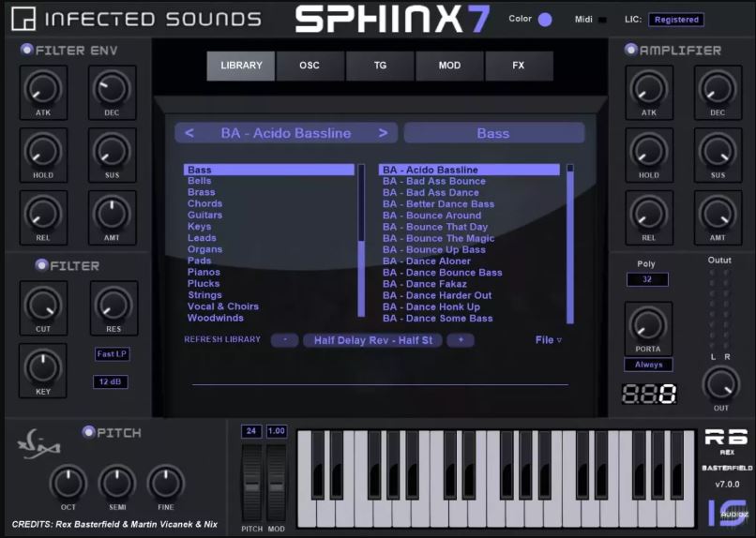Open the File dropdown menu
The width and height of the screenshot is (756, 538).
pos(548,340)
